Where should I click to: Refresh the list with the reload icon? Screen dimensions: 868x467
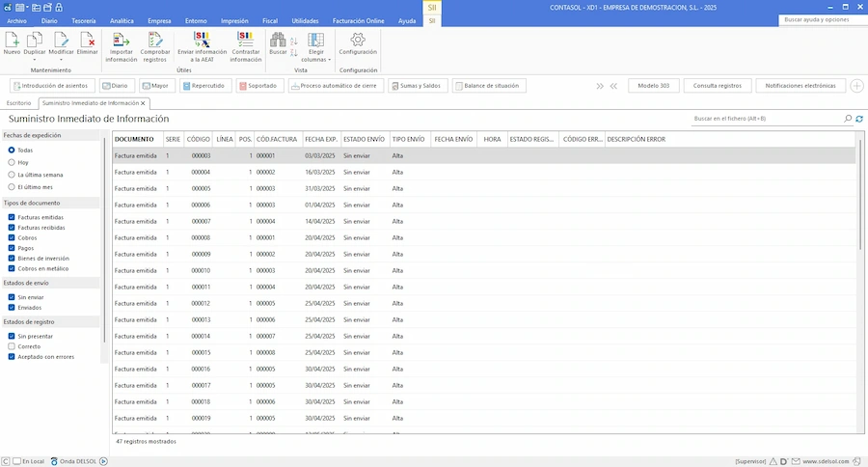858,118
